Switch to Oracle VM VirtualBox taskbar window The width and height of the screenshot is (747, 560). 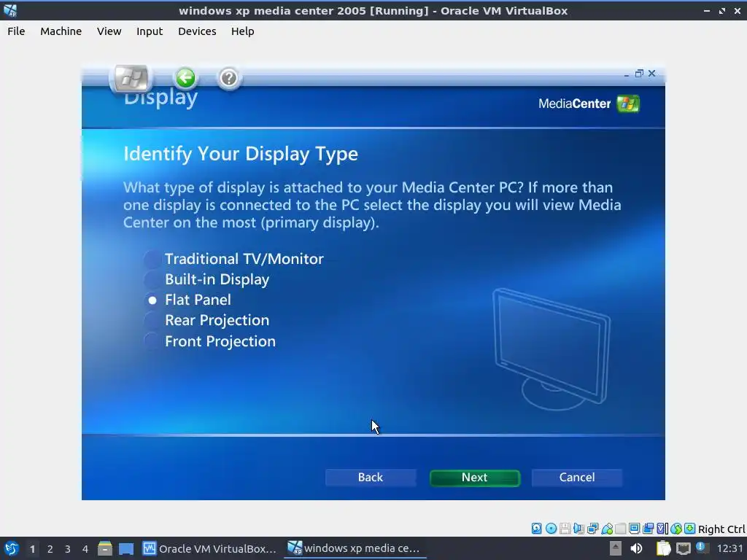pos(210,548)
